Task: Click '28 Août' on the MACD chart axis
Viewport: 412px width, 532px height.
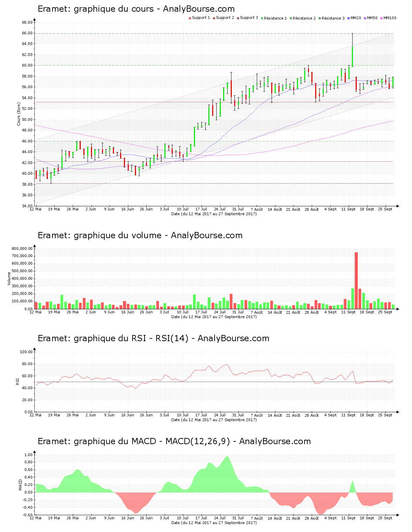Action: click(312, 518)
